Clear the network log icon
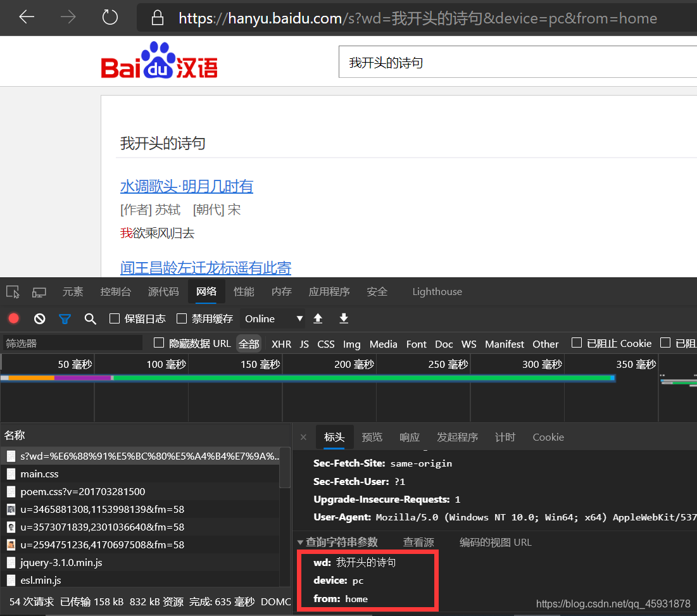 pyautogui.click(x=39, y=318)
